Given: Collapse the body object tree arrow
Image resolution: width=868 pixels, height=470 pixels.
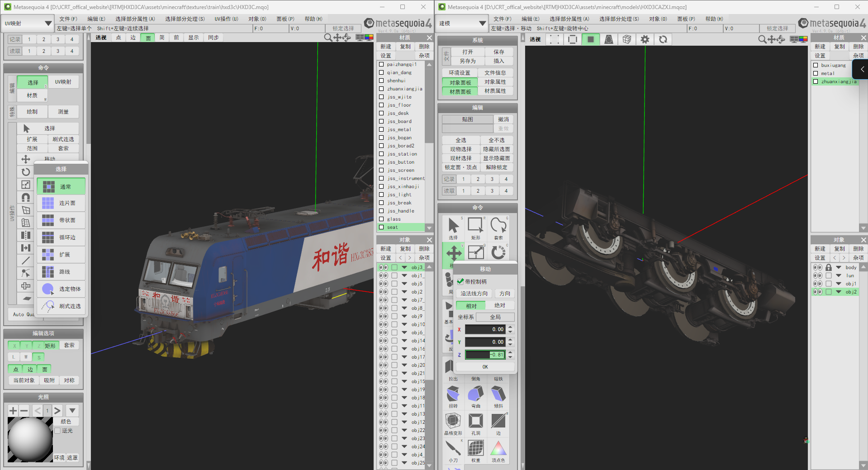Looking at the screenshot, I should click(x=839, y=267).
